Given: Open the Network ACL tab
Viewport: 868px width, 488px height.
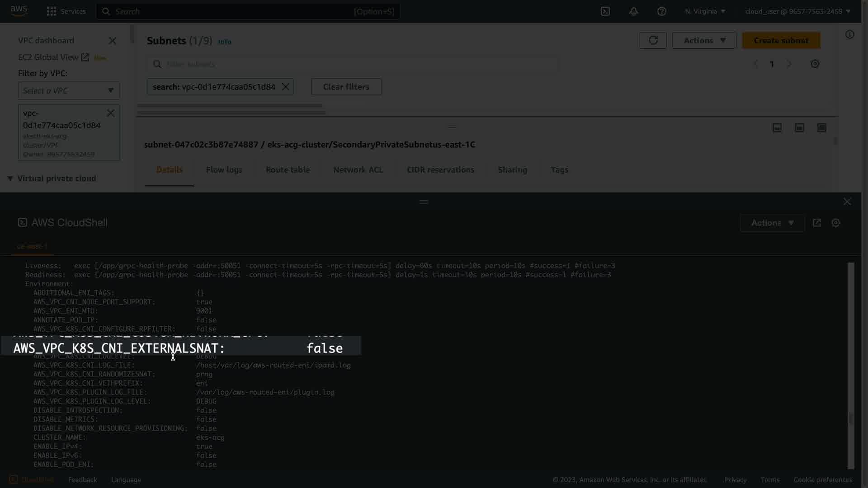Looking at the screenshot, I should coord(358,170).
